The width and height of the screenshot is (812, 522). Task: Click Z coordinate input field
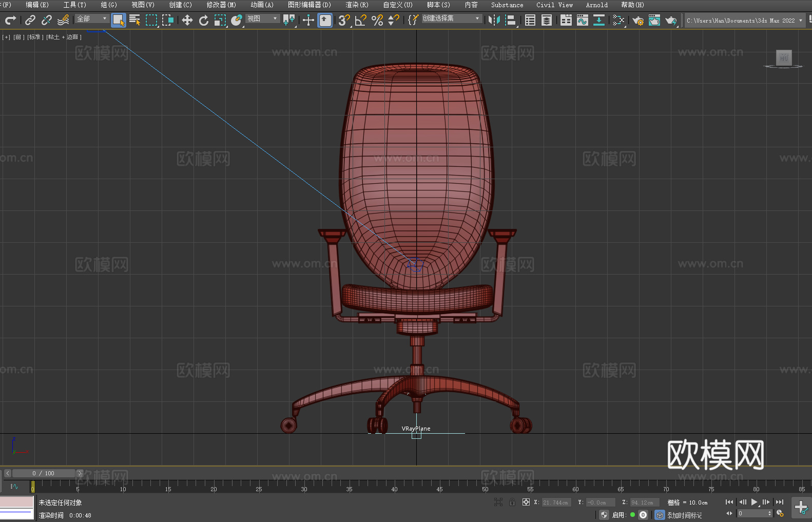coord(645,502)
